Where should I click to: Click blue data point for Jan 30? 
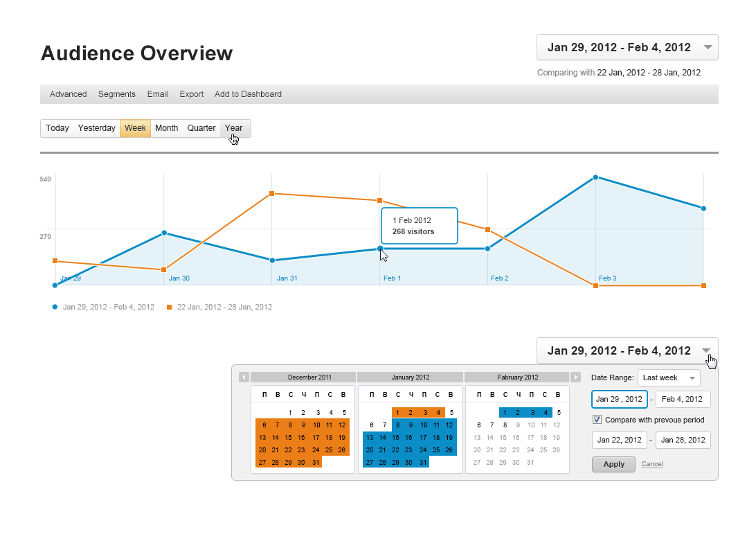coord(164,233)
